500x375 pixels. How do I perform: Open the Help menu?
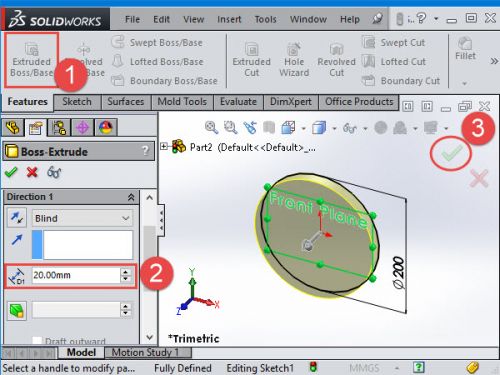[350, 19]
